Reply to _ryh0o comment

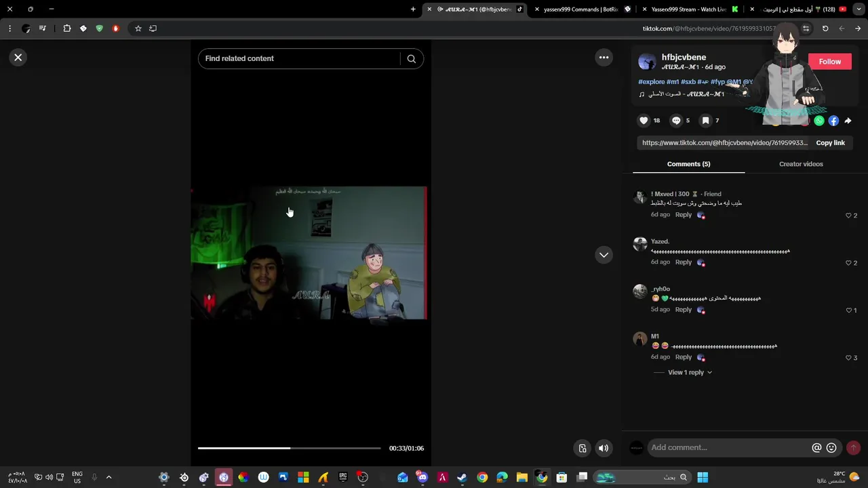(x=683, y=310)
